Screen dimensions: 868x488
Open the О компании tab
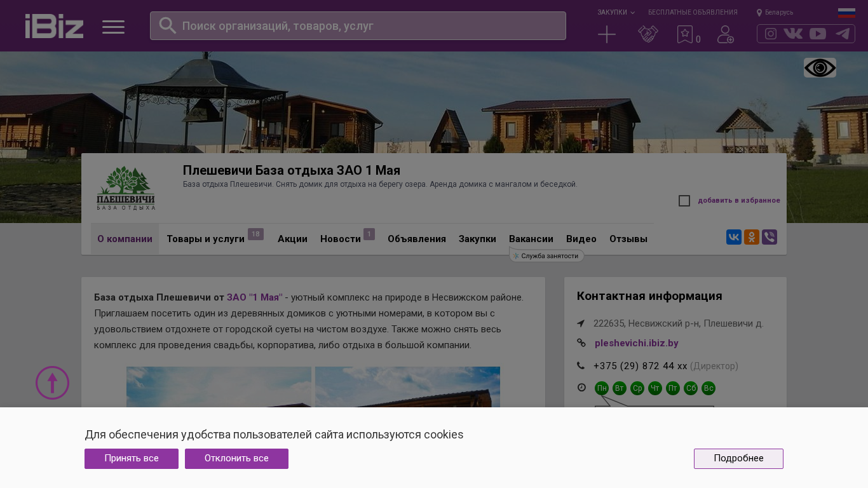(x=125, y=239)
